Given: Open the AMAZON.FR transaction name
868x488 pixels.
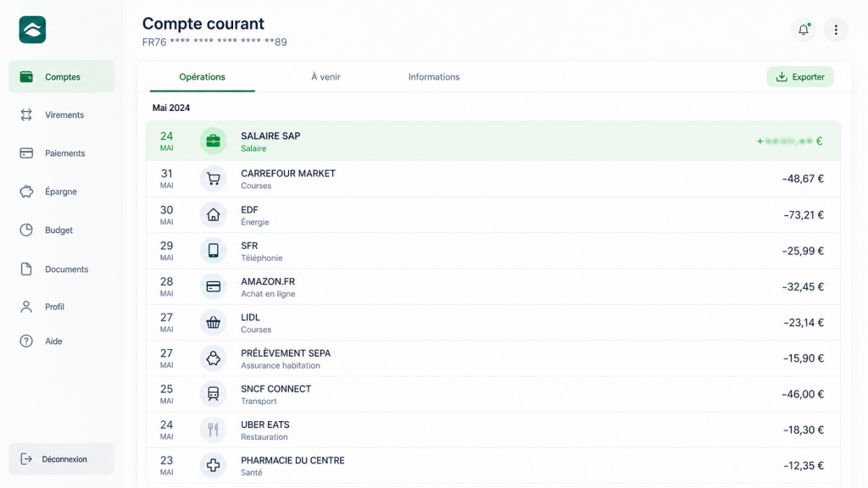Looking at the screenshot, I should pyautogui.click(x=267, y=281).
